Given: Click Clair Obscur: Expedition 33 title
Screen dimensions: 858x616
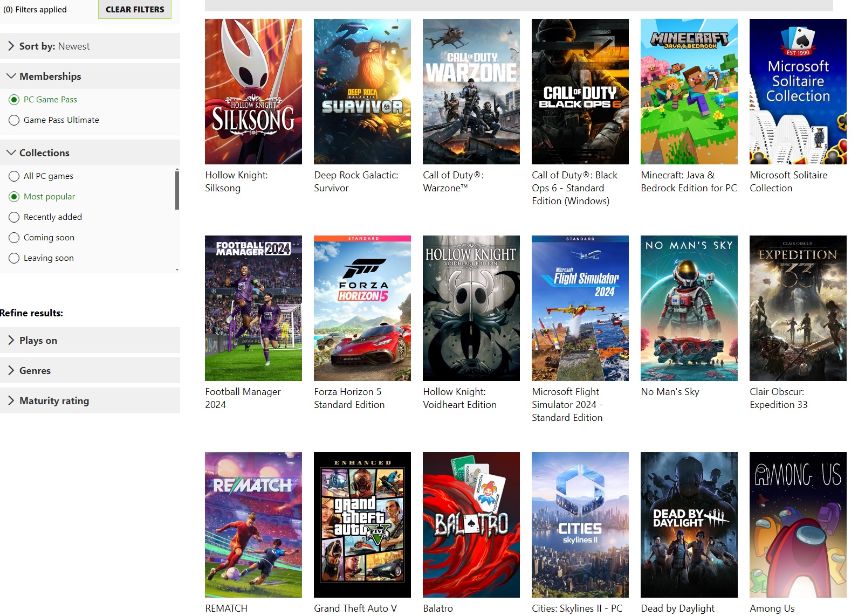Looking at the screenshot, I should pos(779,398).
